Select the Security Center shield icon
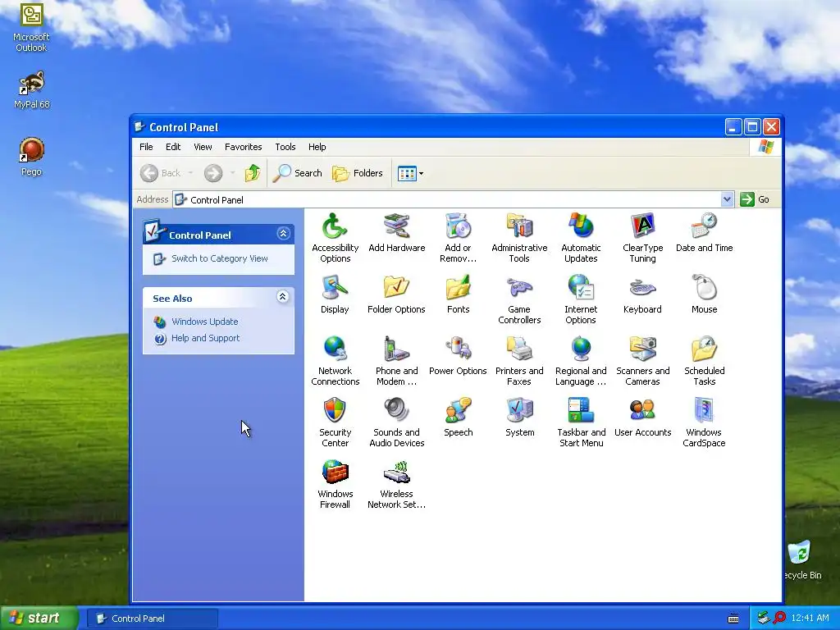Image resolution: width=840 pixels, height=630 pixels. (335, 411)
